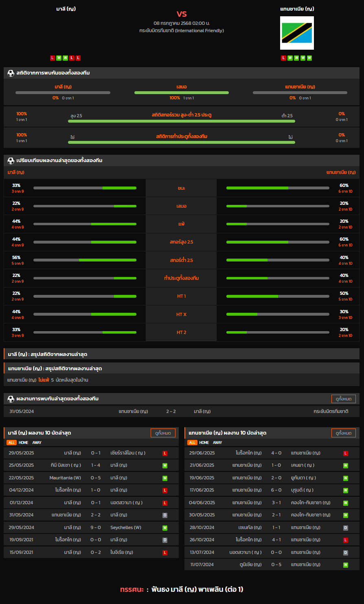Screen dimensions: 364x604
Task: Click Tanzania 60% win progress bar
Action: coord(278,188)
